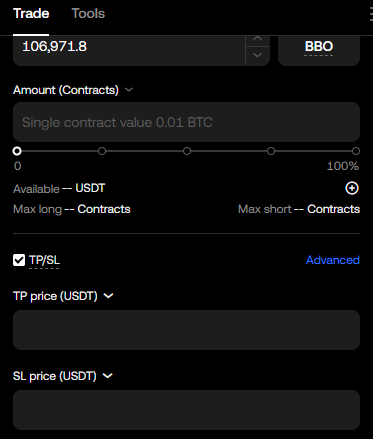373x439 pixels.
Task: Click the BBO button
Action: click(x=319, y=47)
